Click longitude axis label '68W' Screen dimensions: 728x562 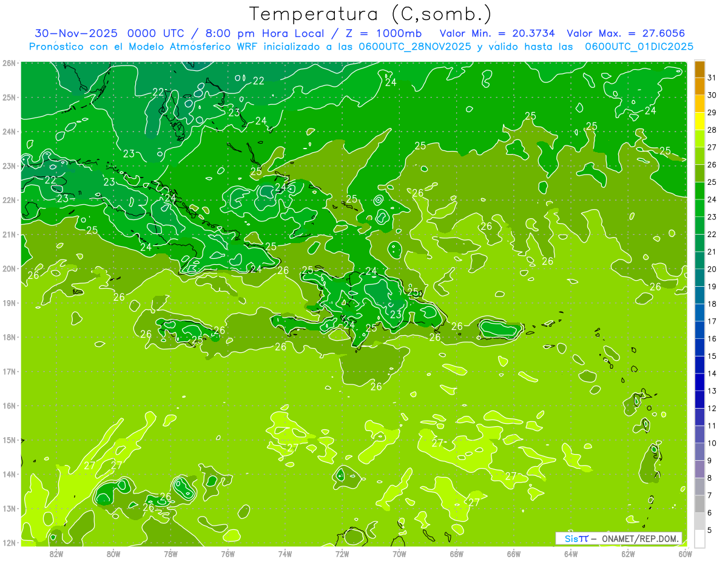(x=457, y=554)
